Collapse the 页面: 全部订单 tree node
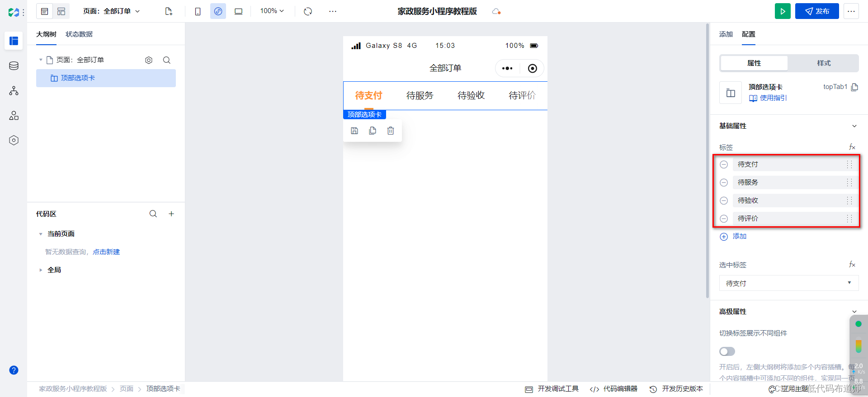Image resolution: width=868 pixels, height=397 pixels. click(41, 60)
